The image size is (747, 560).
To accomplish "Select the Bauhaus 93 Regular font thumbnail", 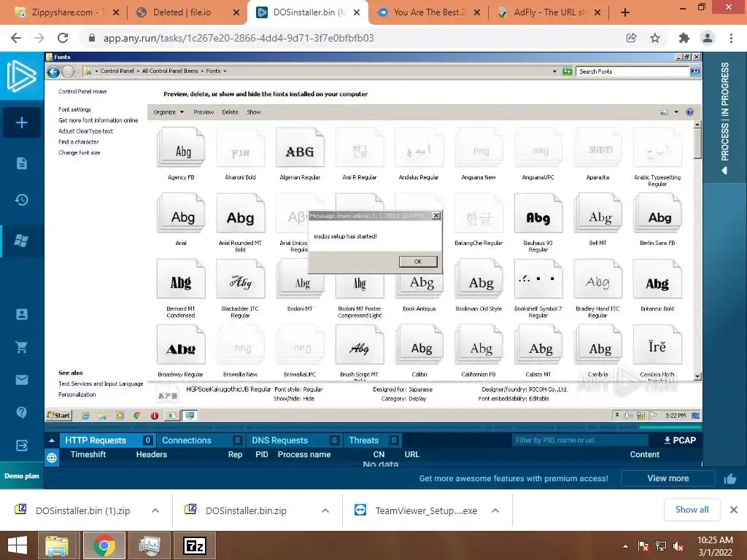I will pyautogui.click(x=538, y=214).
